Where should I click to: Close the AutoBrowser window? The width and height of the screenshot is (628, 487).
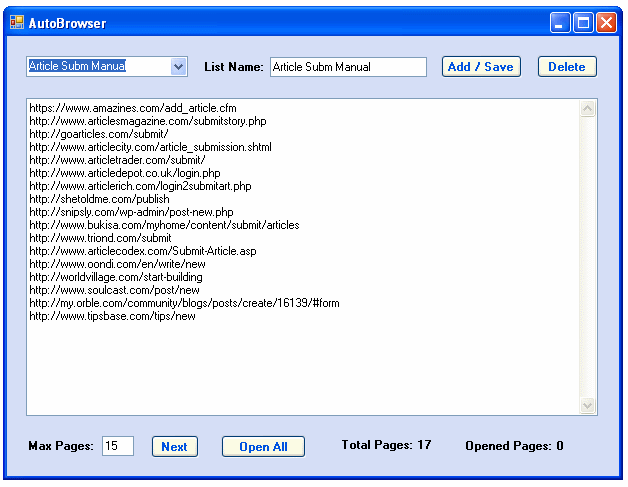[606, 22]
